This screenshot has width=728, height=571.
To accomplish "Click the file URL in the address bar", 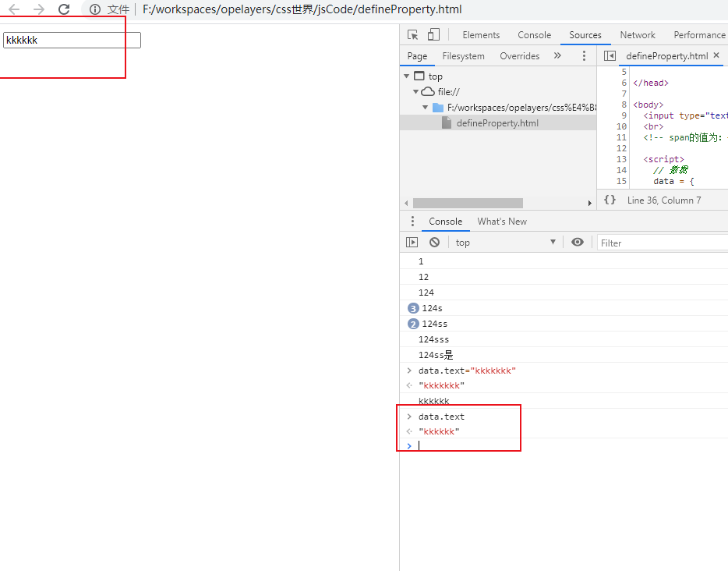I will coord(302,9).
